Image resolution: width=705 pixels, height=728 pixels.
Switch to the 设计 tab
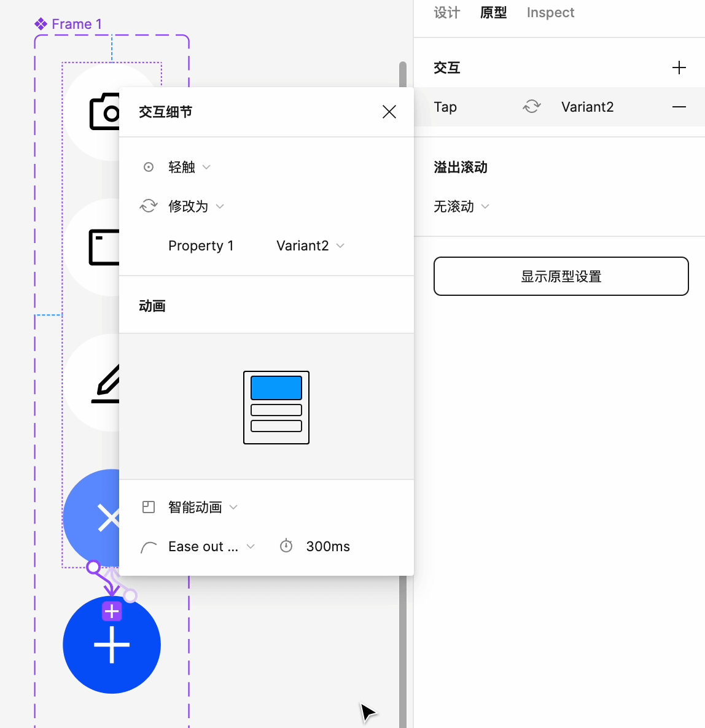446,12
